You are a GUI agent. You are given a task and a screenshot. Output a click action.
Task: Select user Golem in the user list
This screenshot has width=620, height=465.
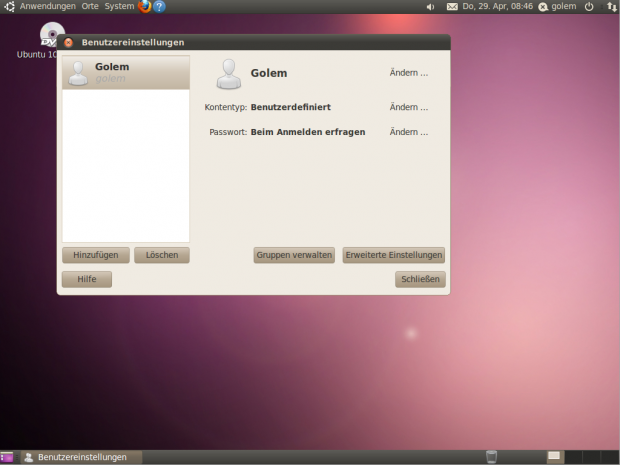125,72
